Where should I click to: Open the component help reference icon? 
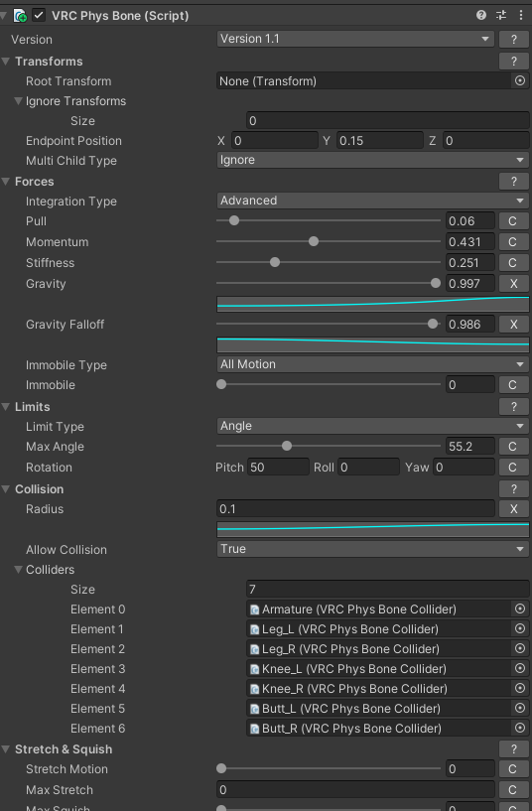(x=481, y=15)
